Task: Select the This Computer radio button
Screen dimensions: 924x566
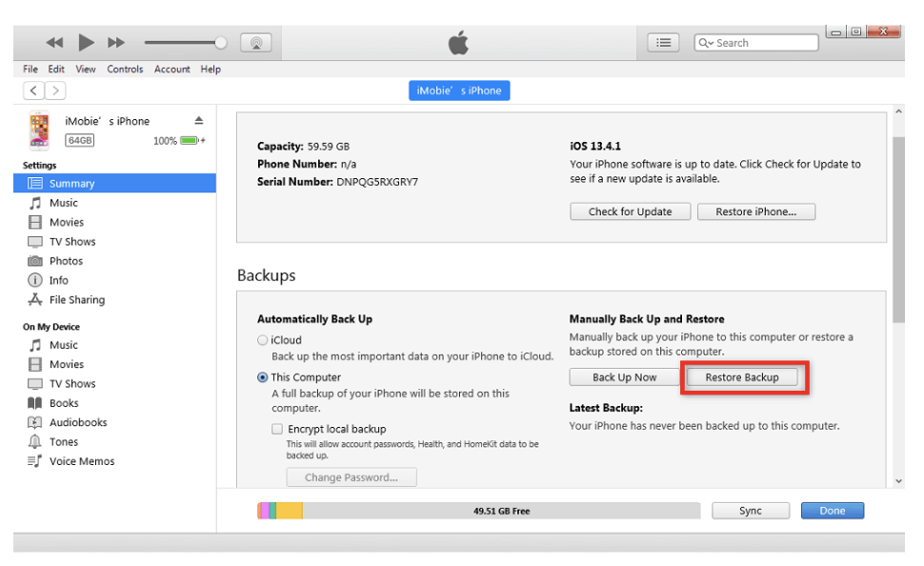Action: tap(262, 377)
